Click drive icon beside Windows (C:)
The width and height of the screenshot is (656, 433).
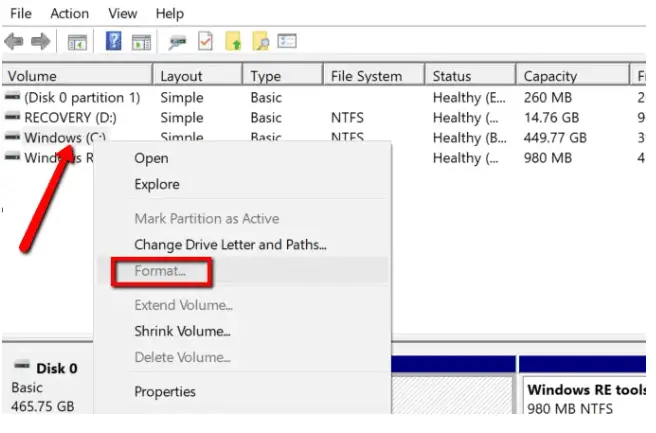(13, 137)
